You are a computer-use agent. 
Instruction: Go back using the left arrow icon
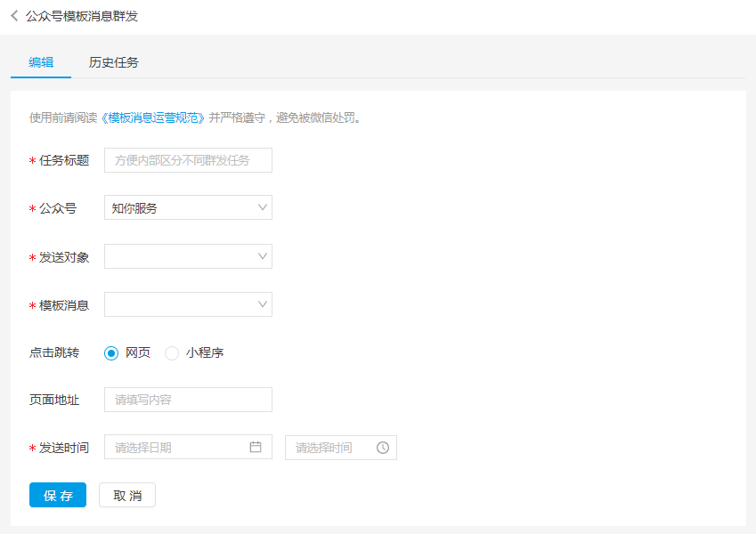pyautogui.click(x=14, y=16)
